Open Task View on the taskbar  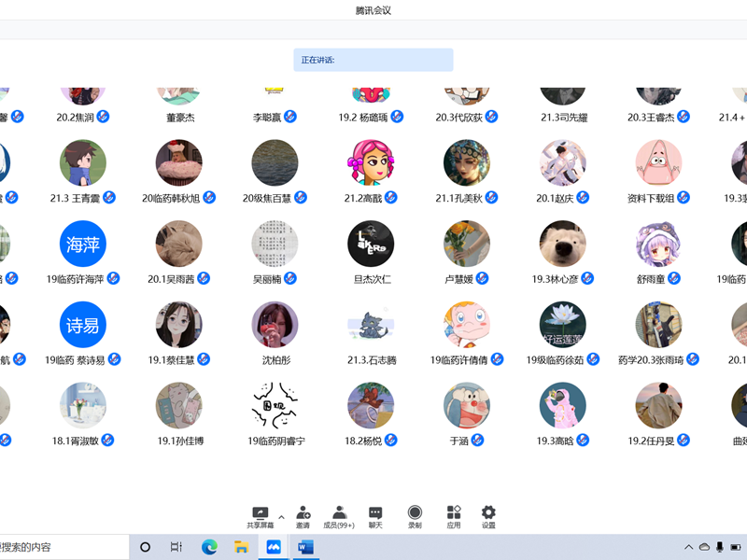(x=176, y=547)
